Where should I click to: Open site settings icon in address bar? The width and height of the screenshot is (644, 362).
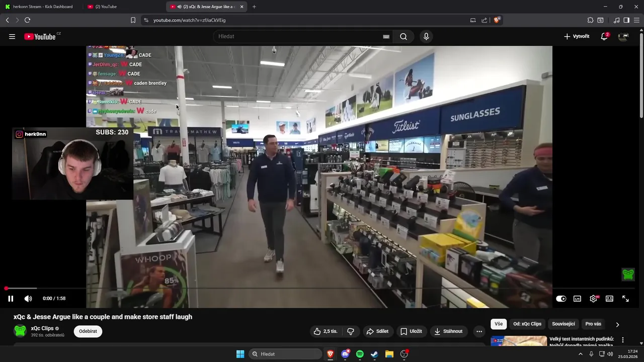coord(146,20)
